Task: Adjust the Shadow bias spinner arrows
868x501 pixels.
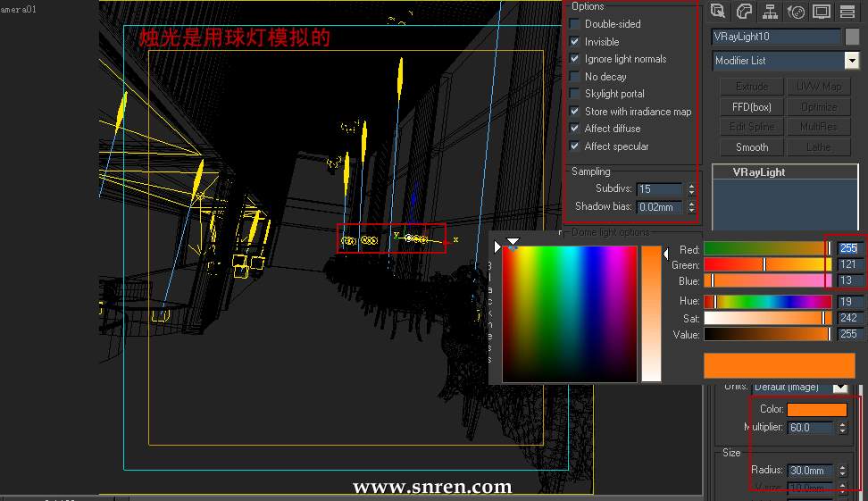Action: click(x=691, y=207)
